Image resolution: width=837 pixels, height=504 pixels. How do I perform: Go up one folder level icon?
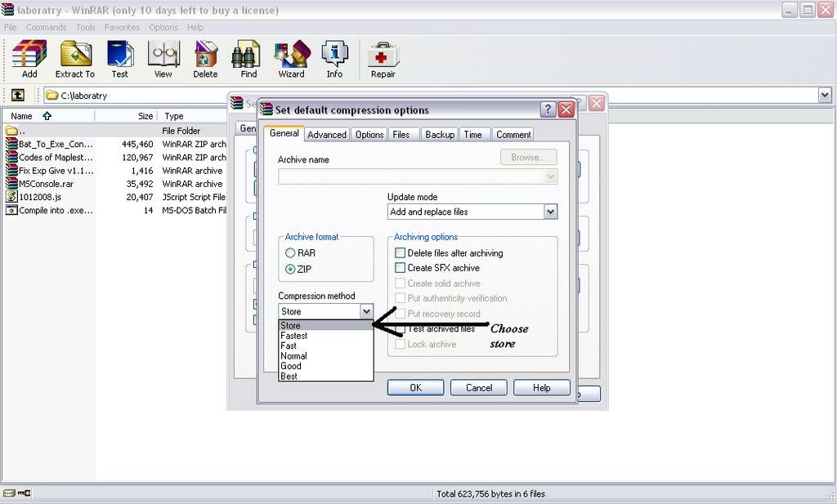point(18,95)
